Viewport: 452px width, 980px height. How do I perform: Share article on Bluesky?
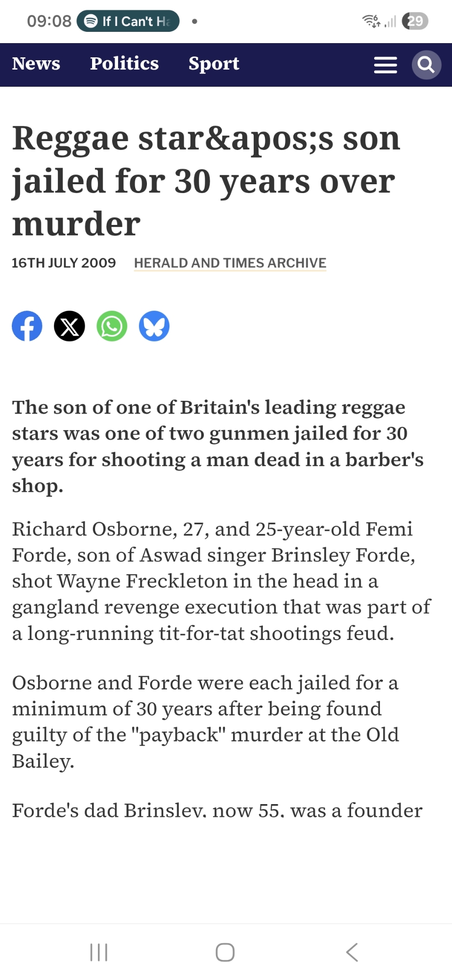click(x=154, y=326)
